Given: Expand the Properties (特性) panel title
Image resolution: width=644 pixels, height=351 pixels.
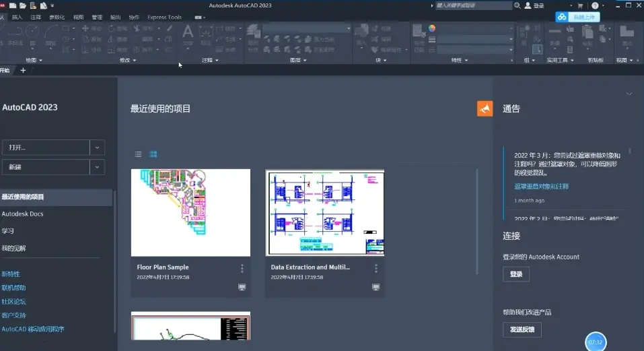Looking at the screenshot, I should click(460, 60).
